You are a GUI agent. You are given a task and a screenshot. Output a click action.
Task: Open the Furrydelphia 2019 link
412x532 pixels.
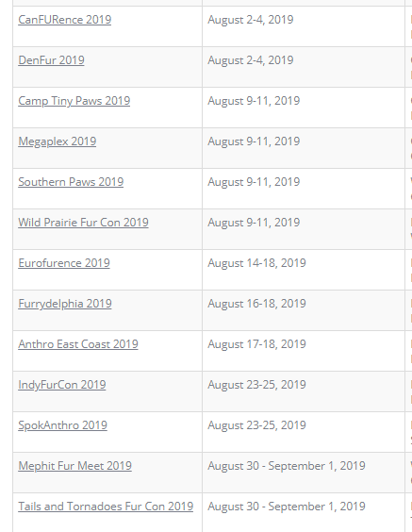(65, 304)
